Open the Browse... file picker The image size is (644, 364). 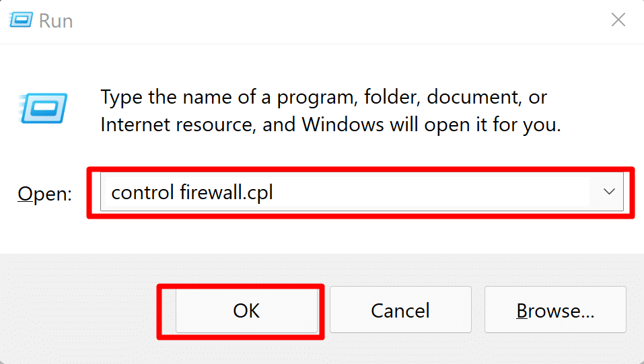click(555, 310)
